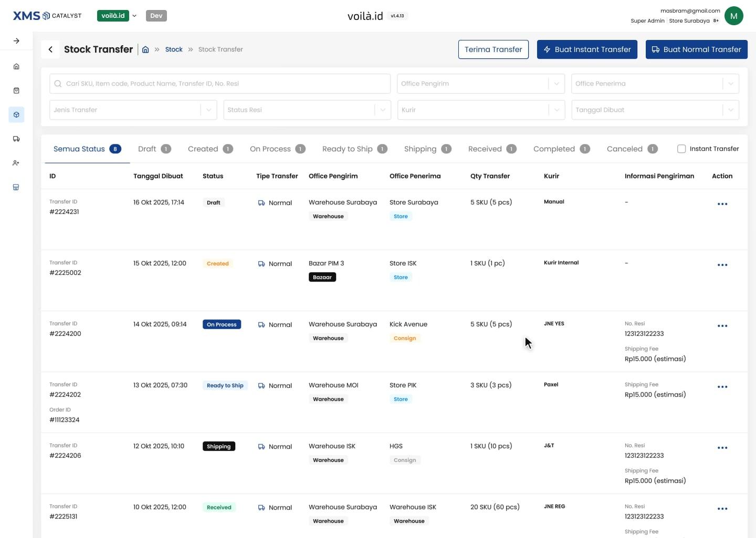Click Buat Normal Transfer button

click(696, 49)
